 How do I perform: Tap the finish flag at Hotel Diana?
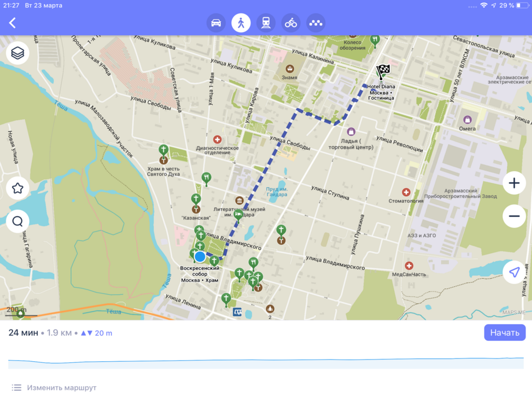[383, 71]
